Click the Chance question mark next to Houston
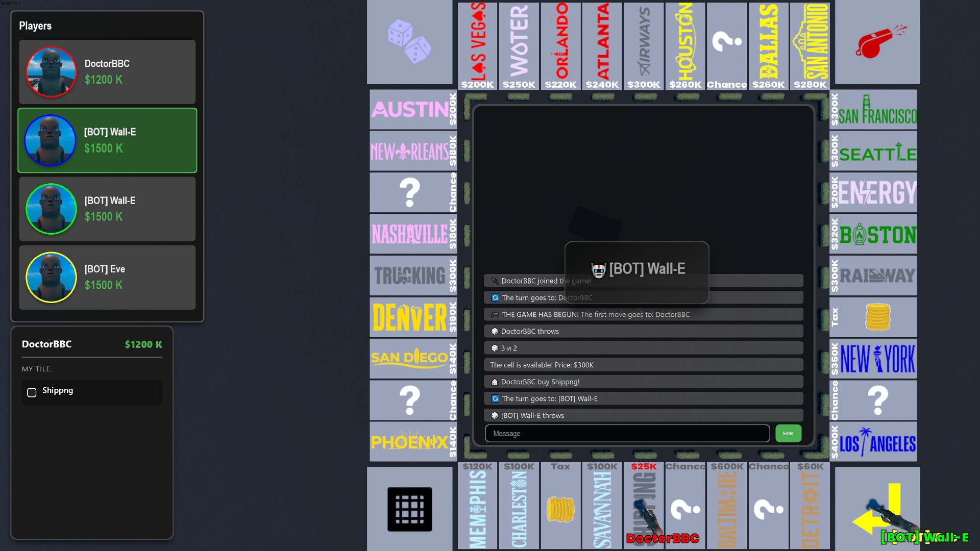Image resolution: width=980 pixels, height=551 pixels. click(x=727, y=45)
